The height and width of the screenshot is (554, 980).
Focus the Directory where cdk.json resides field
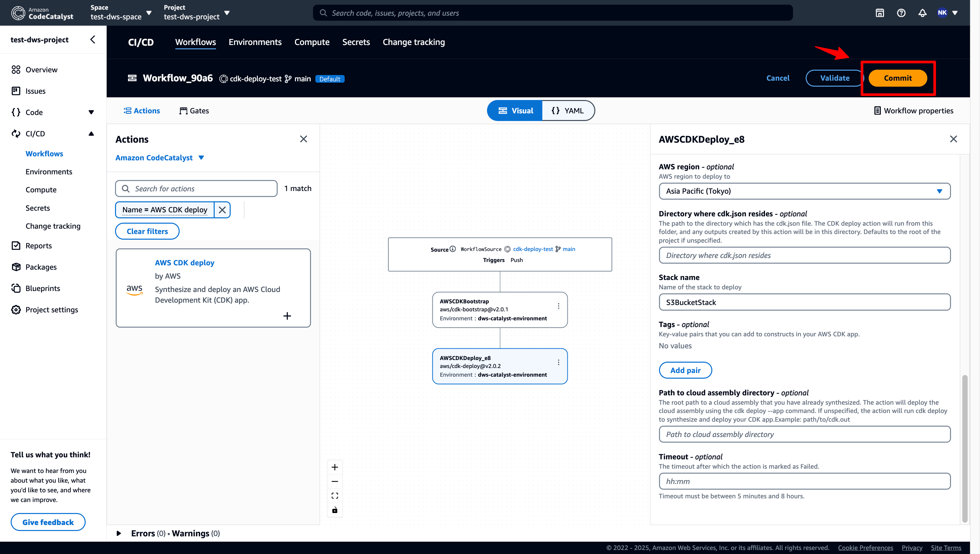804,255
